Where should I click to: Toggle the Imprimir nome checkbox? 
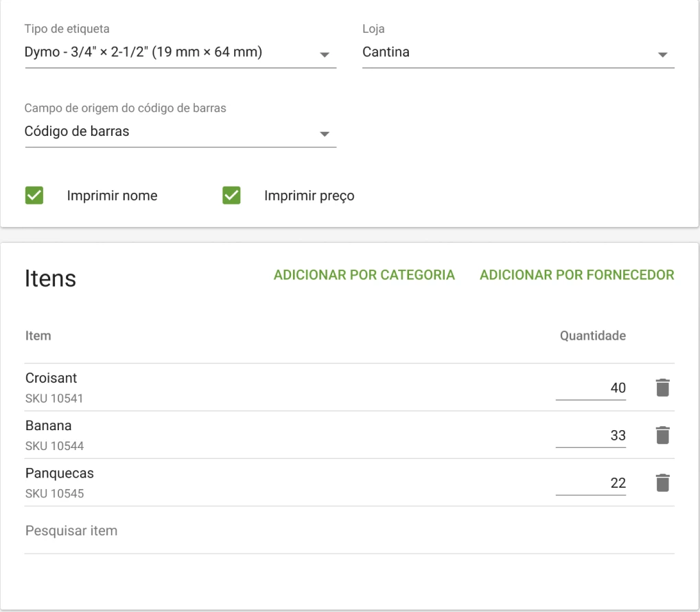[x=34, y=196]
